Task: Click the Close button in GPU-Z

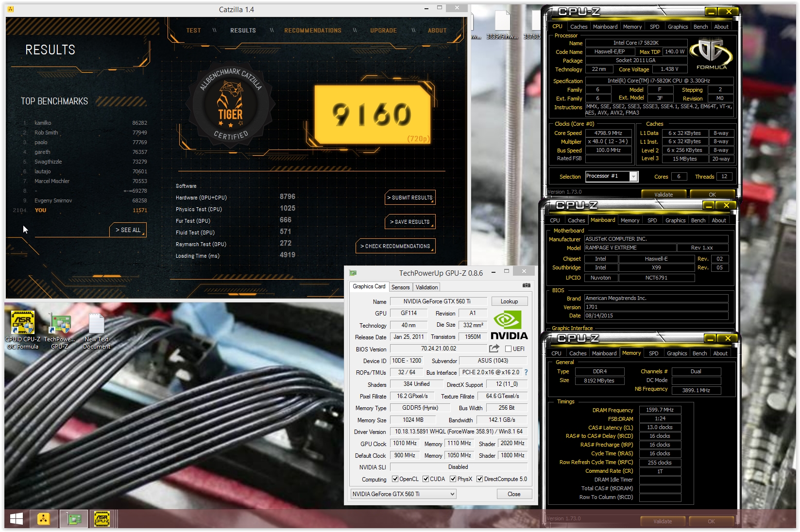Action: [514, 494]
